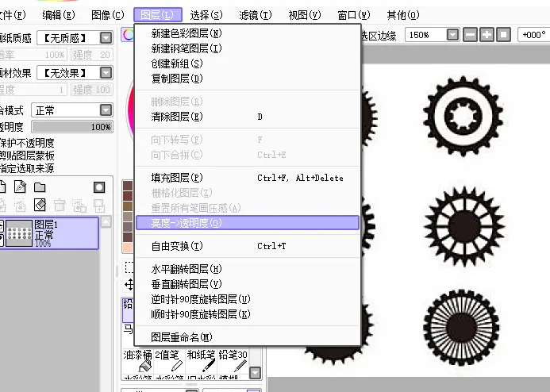The image size is (550, 392).
Task: Toggle 剪贴图层蒙板 option
Action: click(27, 156)
